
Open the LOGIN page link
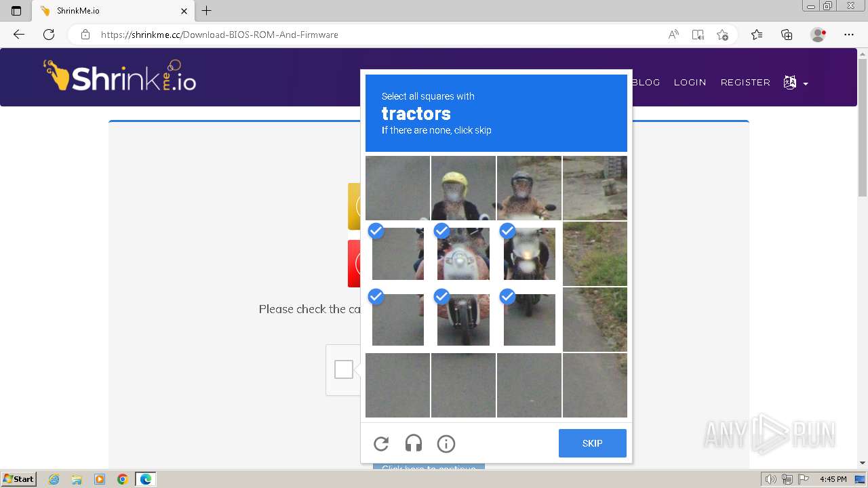click(x=690, y=82)
